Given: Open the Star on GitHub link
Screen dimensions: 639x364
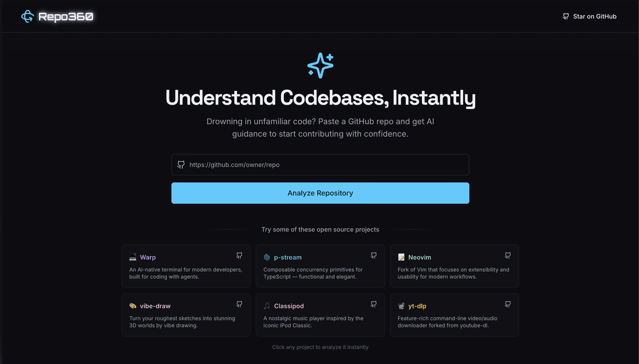Looking at the screenshot, I should point(594,17).
